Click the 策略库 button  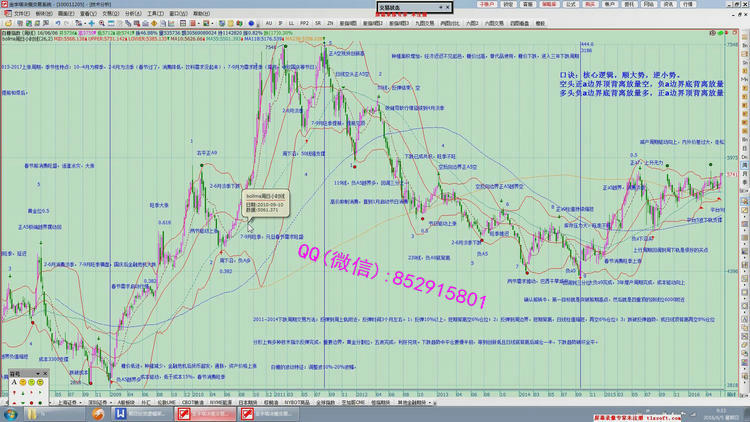(x=549, y=4)
